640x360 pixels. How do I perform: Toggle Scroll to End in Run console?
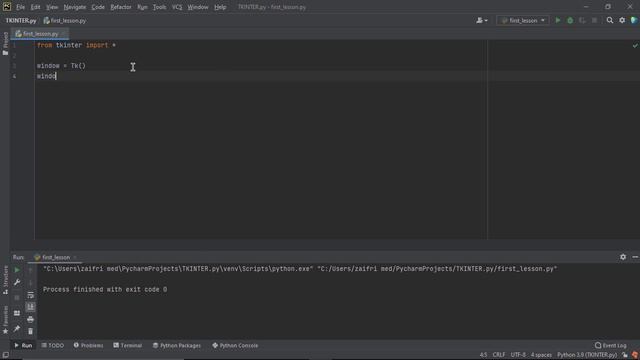30,307
